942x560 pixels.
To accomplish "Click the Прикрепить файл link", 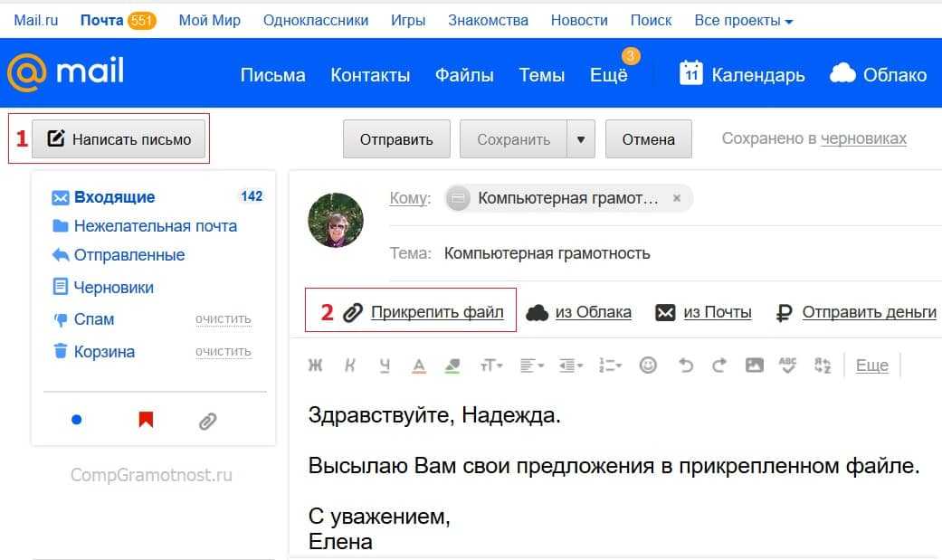I will click(437, 312).
